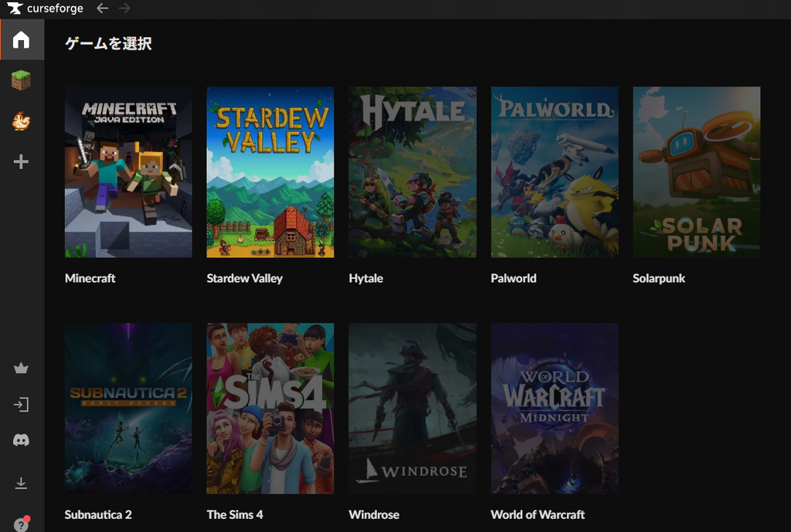Select the Stardew Valley cover art
This screenshot has width=791, height=532.
pos(270,172)
